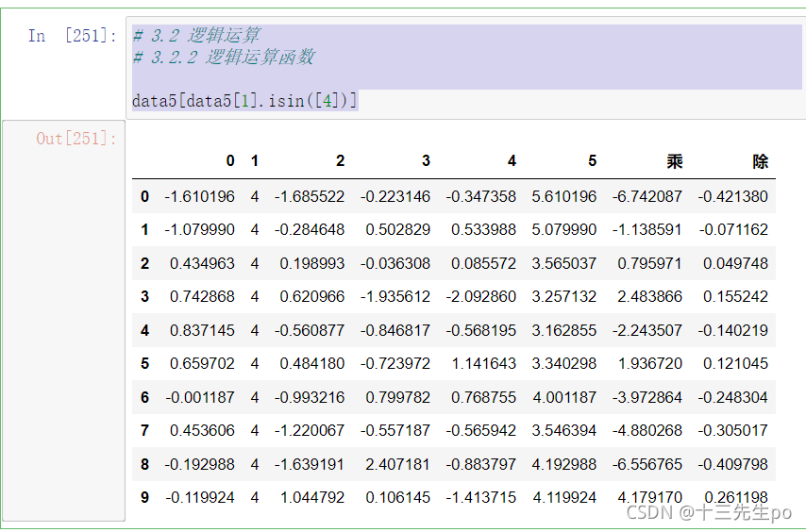This screenshot has height=532, width=806.
Task: Click the cell value -0.140219
Action: (733, 330)
